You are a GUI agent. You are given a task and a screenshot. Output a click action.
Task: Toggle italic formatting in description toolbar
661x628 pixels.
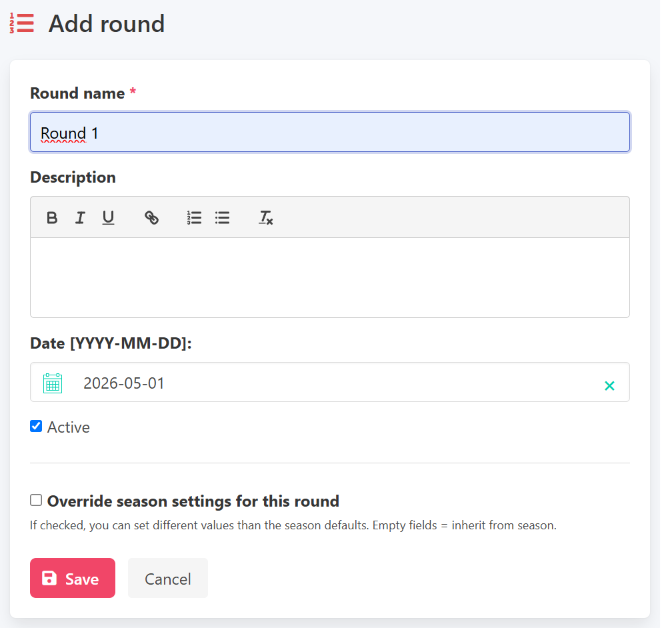80,218
